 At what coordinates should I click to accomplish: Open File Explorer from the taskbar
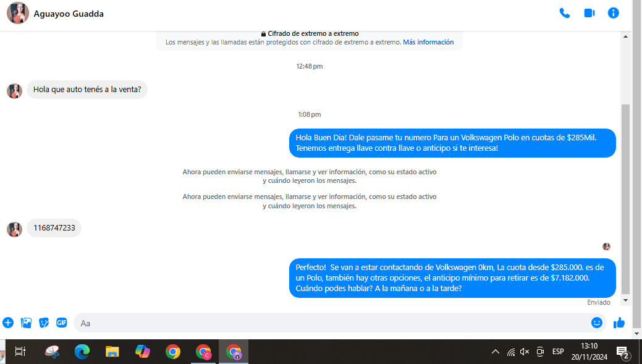[x=112, y=352]
